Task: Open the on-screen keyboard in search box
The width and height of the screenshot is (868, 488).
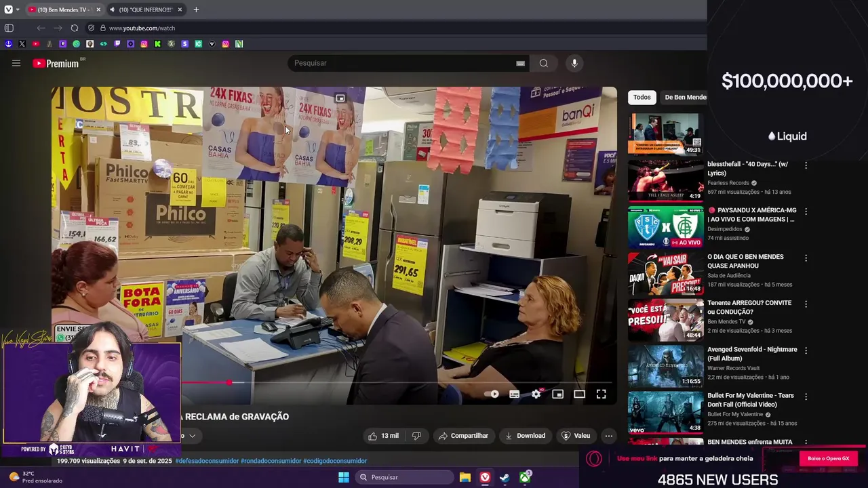Action: point(520,63)
